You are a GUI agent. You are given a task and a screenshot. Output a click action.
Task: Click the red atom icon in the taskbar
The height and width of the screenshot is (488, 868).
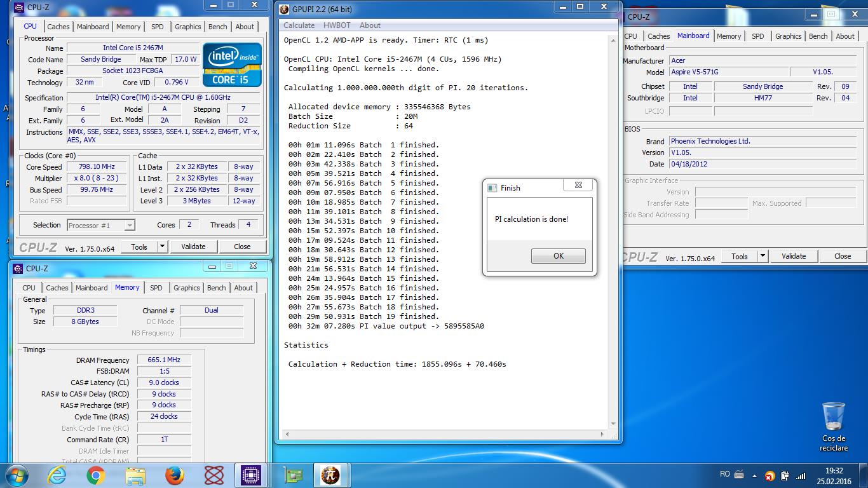pyautogui.click(x=214, y=475)
